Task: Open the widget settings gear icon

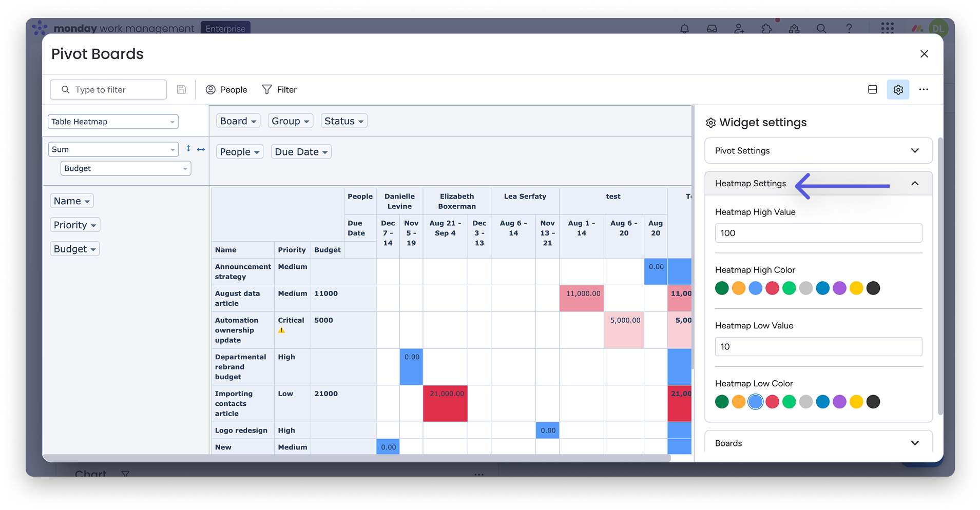Action: (x=898, y=90)
